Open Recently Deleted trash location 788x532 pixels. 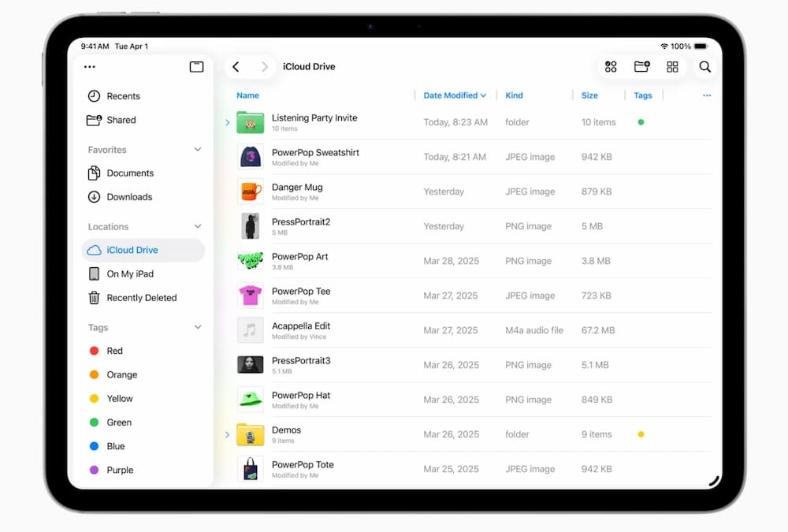(141, 298)
